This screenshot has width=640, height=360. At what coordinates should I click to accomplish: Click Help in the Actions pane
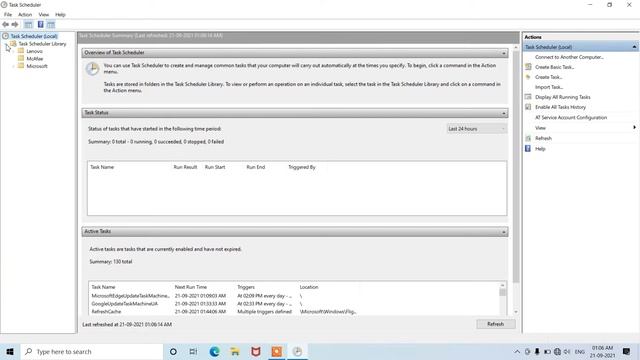(x=540, y=149)
